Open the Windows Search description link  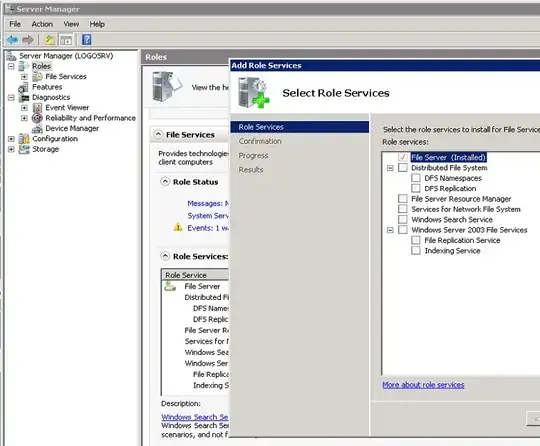coord(195,417)
